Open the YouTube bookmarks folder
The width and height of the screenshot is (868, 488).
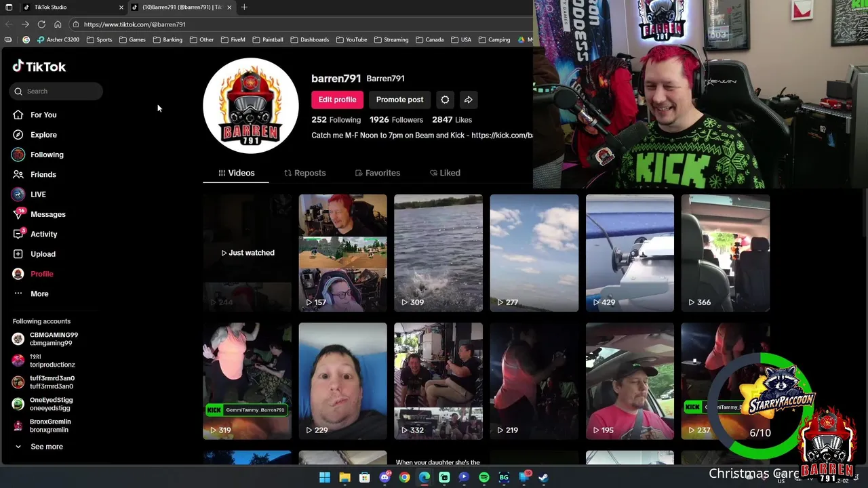351,40
